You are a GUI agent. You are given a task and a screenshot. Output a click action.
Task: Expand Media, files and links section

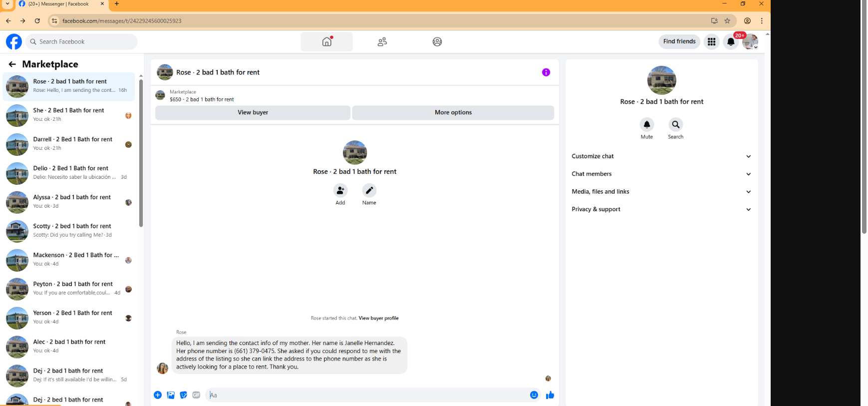click(x=661, y=192)
